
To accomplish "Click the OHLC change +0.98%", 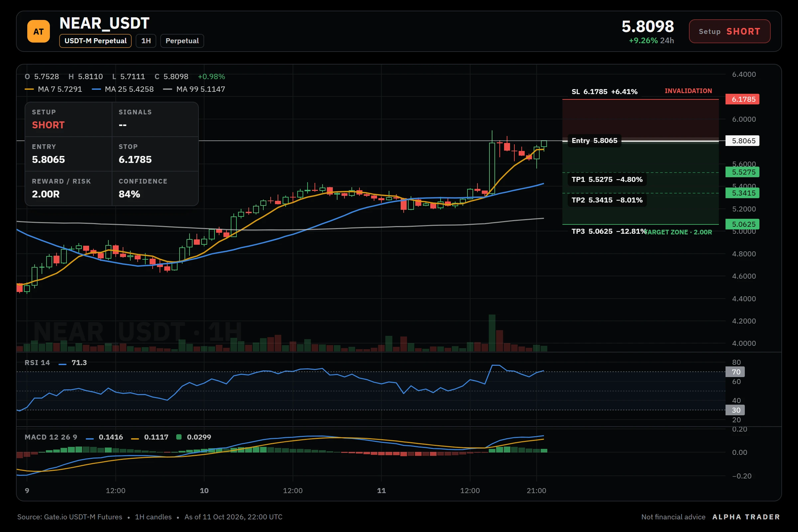I will 211,77.
